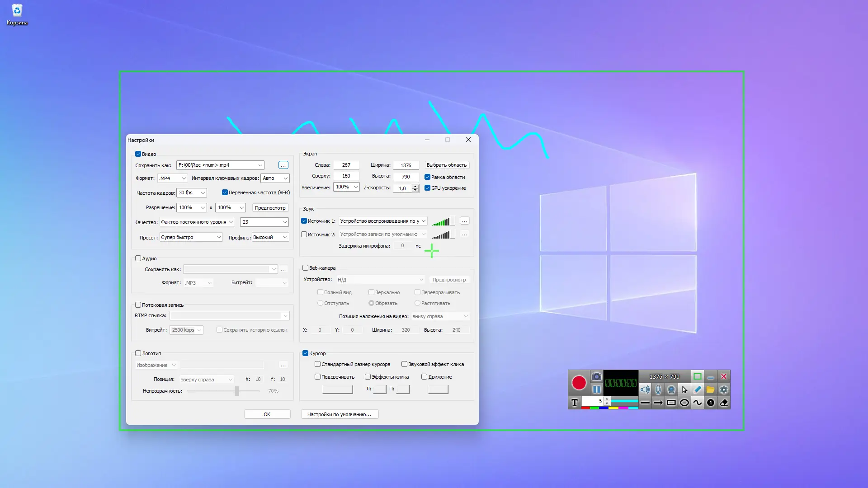Disable GPU ускорение checkbox
The image size is (868, 488).
click(427, 188)
